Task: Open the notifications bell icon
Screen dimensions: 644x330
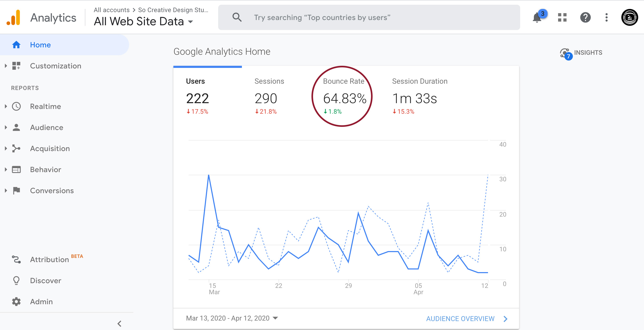Action: tap(537, 18)
